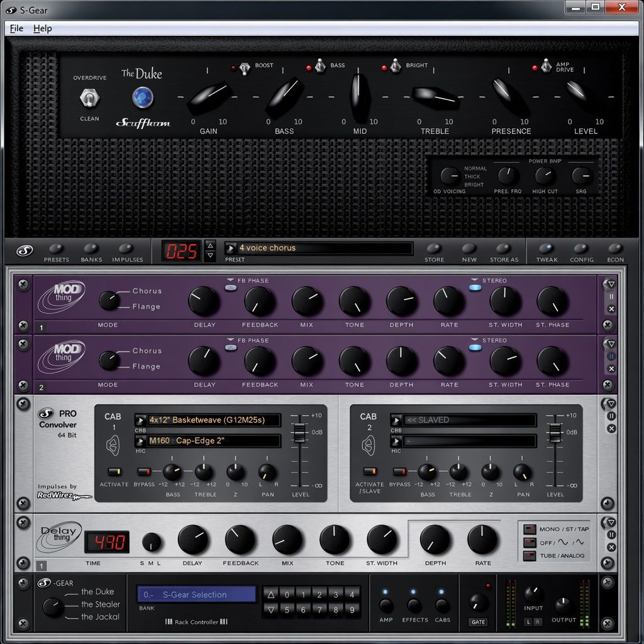Click the CAB 1 LEVEL fader

tap(299, 433)
